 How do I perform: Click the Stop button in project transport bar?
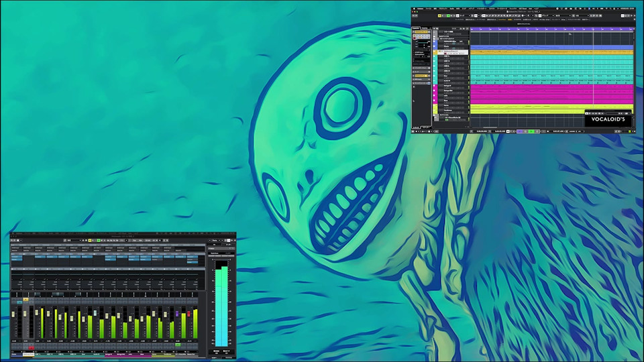(525, 131)
